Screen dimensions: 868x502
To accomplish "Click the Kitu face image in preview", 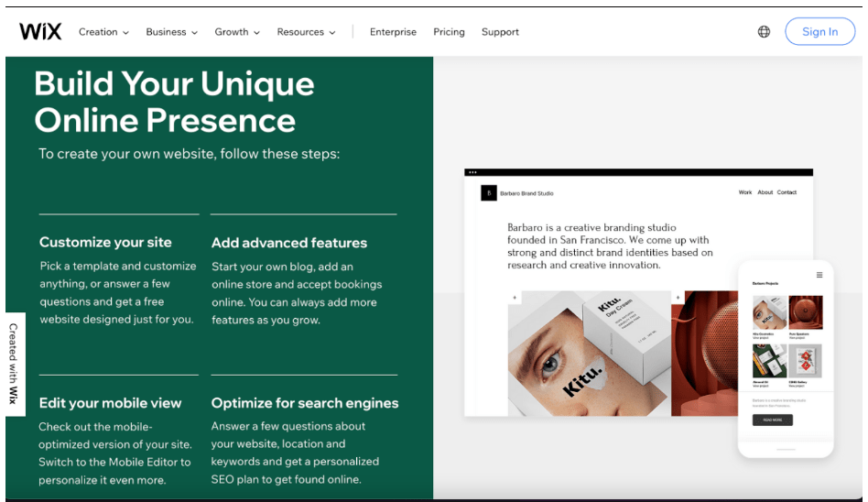I will pos(589,354).
